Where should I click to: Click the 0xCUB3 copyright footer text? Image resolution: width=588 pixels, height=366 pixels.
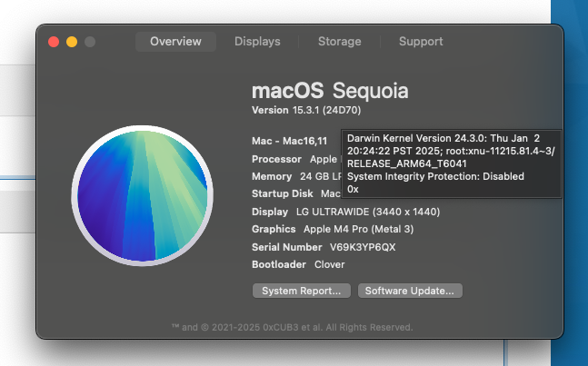pos(292,328)
